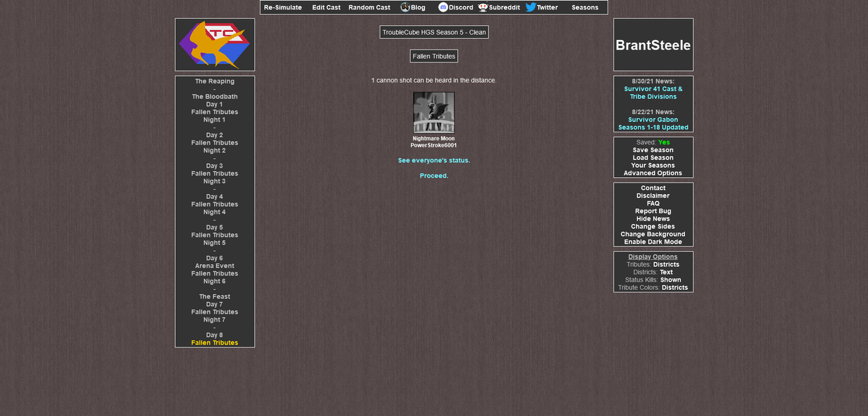The height and width of the screenshot is (416, 868).
Task: Click the PowerStroke6001 name text
Action: pyautogui.click(x=434, y=145)
